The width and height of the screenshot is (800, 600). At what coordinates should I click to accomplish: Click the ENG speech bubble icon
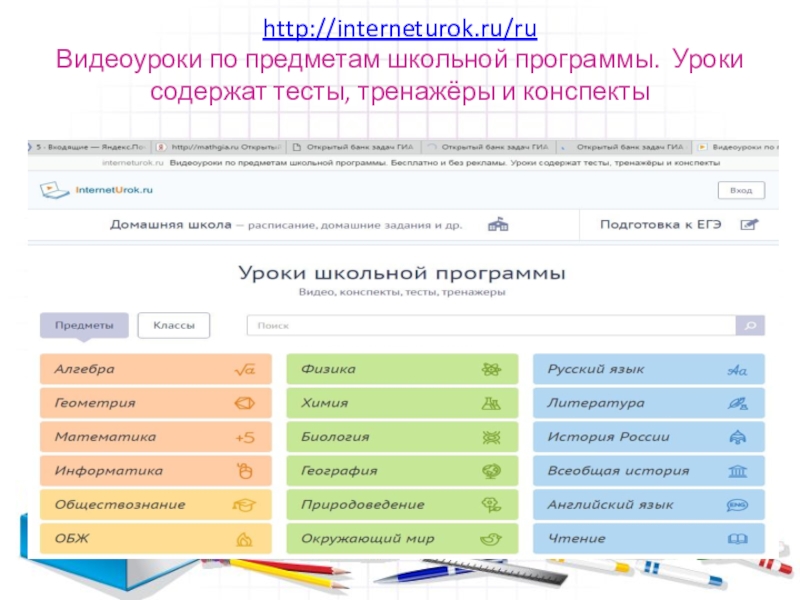[x=737, y=505]
